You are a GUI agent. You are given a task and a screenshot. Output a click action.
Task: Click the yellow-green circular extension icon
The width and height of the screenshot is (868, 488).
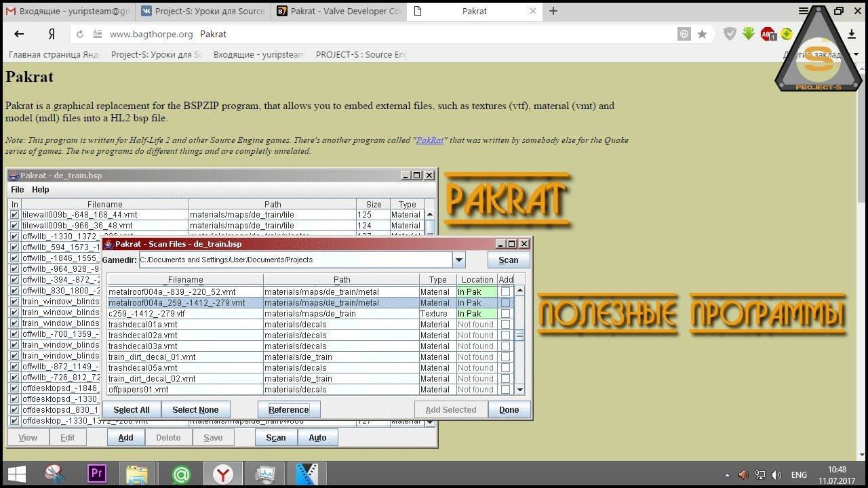coord(787,34)
